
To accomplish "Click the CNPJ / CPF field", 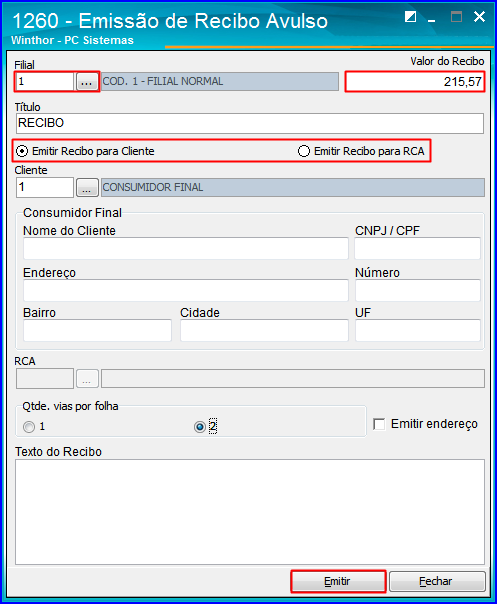I will (x=417, y=248).
